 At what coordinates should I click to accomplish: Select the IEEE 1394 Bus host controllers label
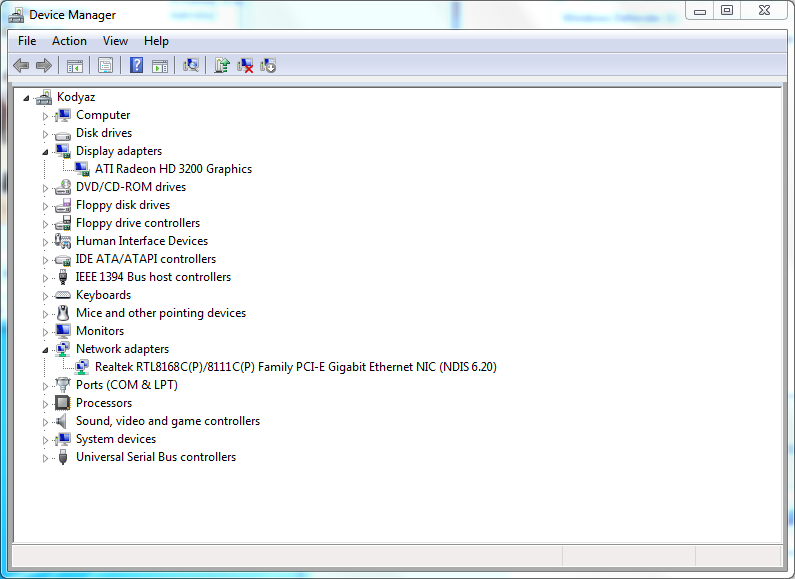coord(153,277)
